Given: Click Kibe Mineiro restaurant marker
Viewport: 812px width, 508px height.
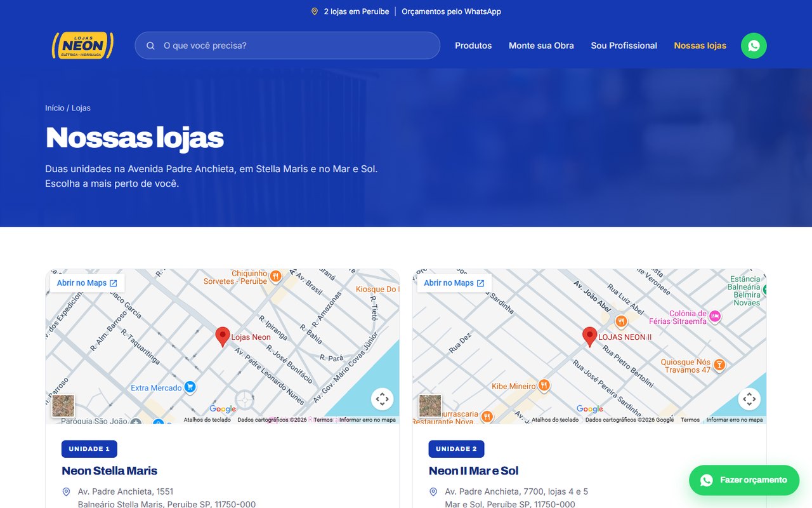Looking at the screenshot, I should coord(544,385).
